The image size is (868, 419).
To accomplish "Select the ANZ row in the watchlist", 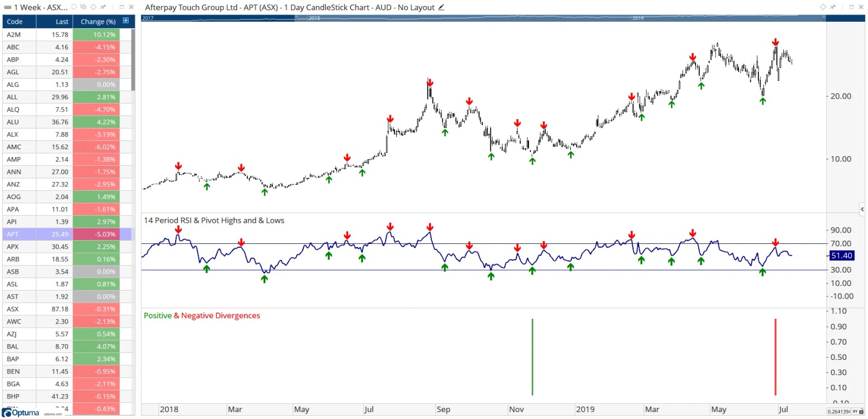I will tap(67, 184).
